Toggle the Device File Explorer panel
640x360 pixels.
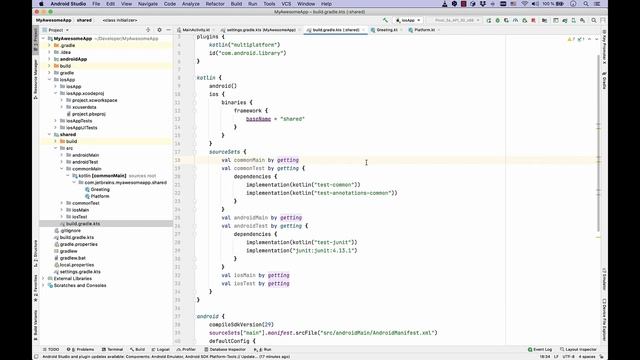pos(604,320)
